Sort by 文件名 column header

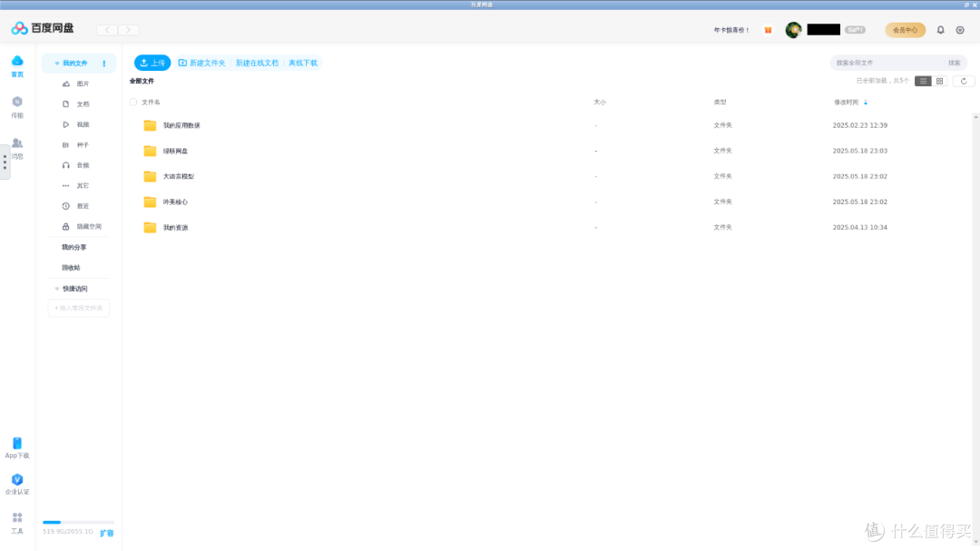pos(151,102)
